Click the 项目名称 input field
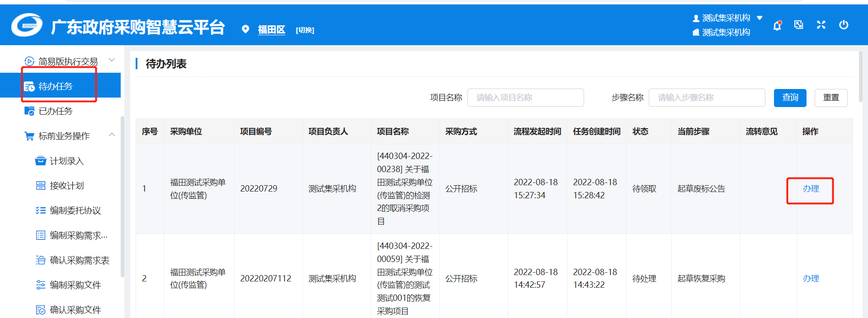This screenshot has height=318, width=868. click(525, 98)
